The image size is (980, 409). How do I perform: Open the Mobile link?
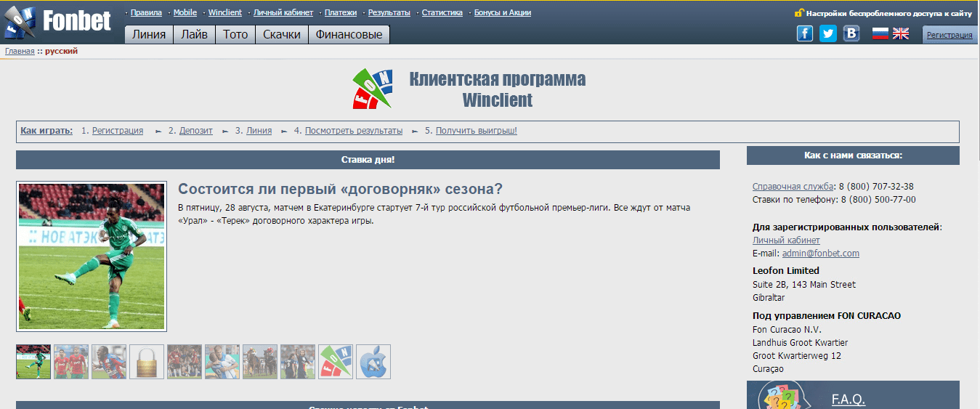coord(185,12)
